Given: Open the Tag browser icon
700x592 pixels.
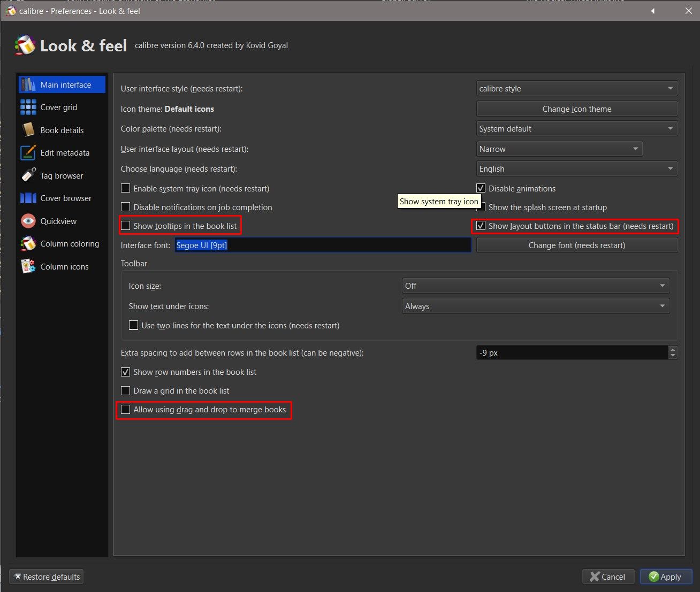Looking at the screenshot, I should [x=28, y=175].
